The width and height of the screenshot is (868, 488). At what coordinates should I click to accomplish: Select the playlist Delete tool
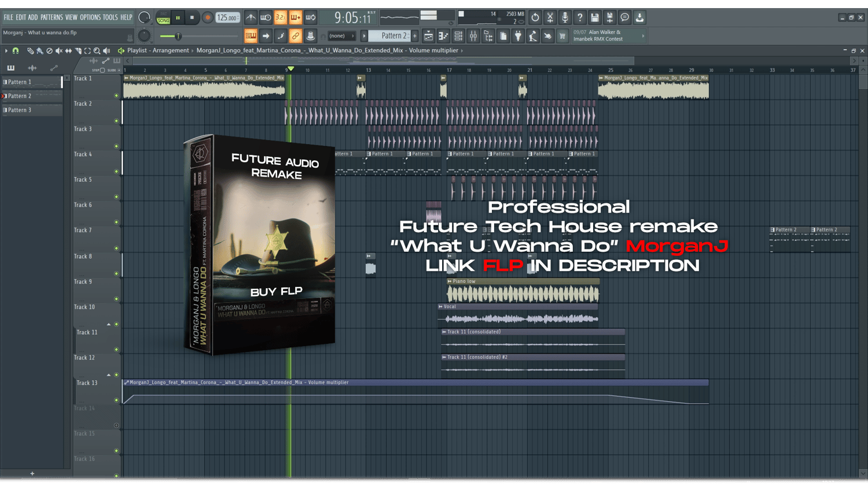tap(49, 51)
